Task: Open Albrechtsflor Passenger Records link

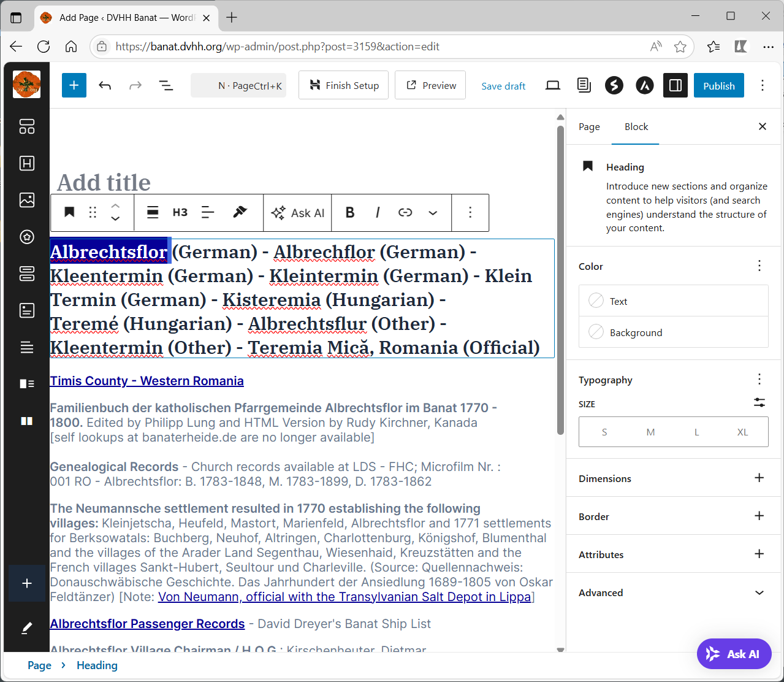Action: [147, 624]
